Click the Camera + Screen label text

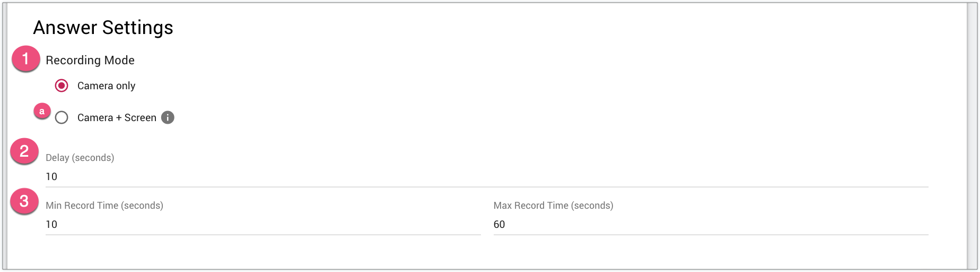click(117, 117)
